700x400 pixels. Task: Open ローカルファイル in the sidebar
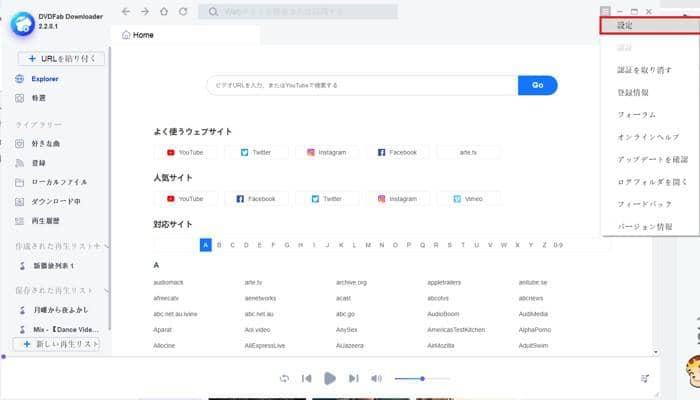pos(59,182)
